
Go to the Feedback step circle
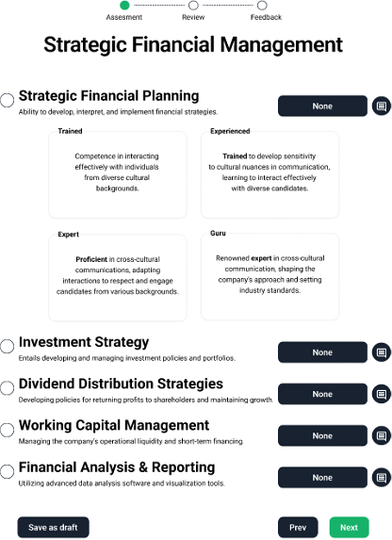click(x=262, y=5)
